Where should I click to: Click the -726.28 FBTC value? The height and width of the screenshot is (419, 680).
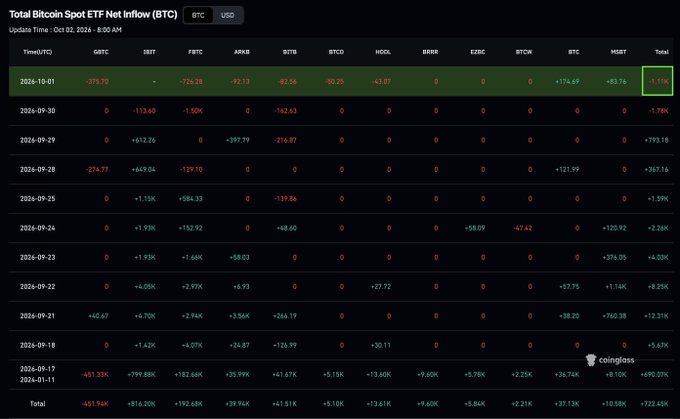point(191,82)
